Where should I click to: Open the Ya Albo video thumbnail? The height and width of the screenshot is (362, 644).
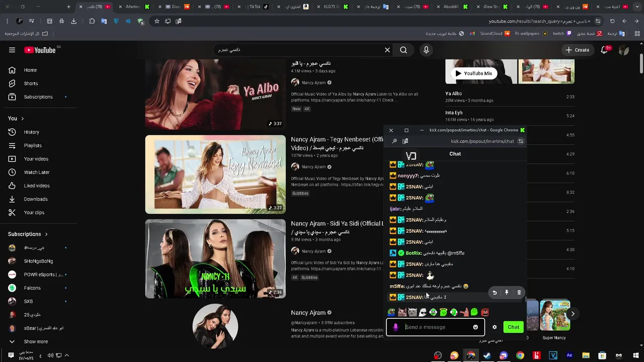215,95
